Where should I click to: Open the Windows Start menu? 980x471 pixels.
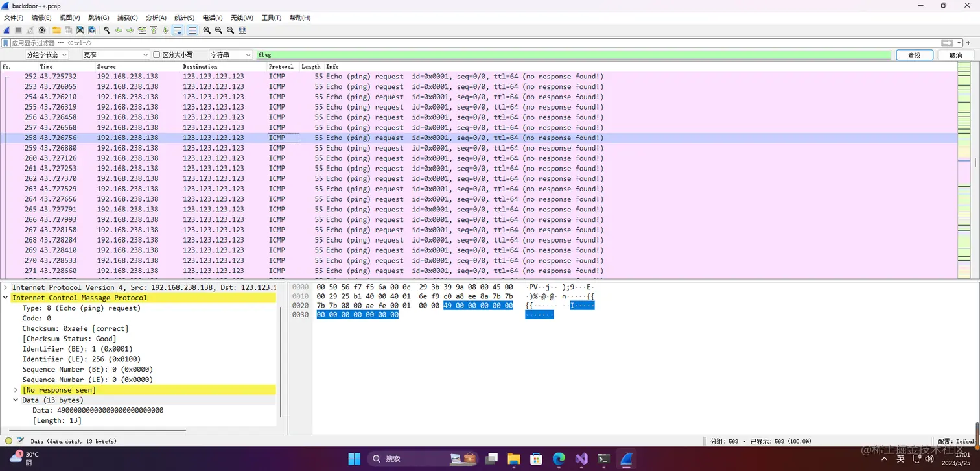354,459
